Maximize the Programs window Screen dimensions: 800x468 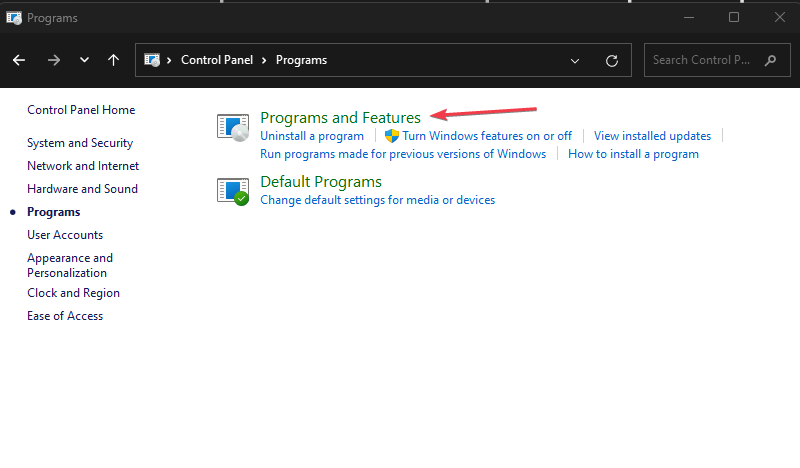(x=734, y=17)
